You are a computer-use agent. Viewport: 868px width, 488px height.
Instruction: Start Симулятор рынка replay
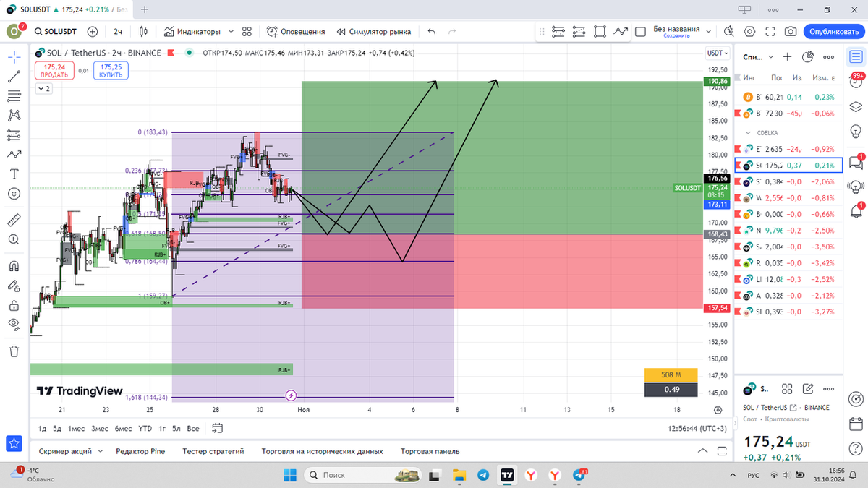coord(374,32)
